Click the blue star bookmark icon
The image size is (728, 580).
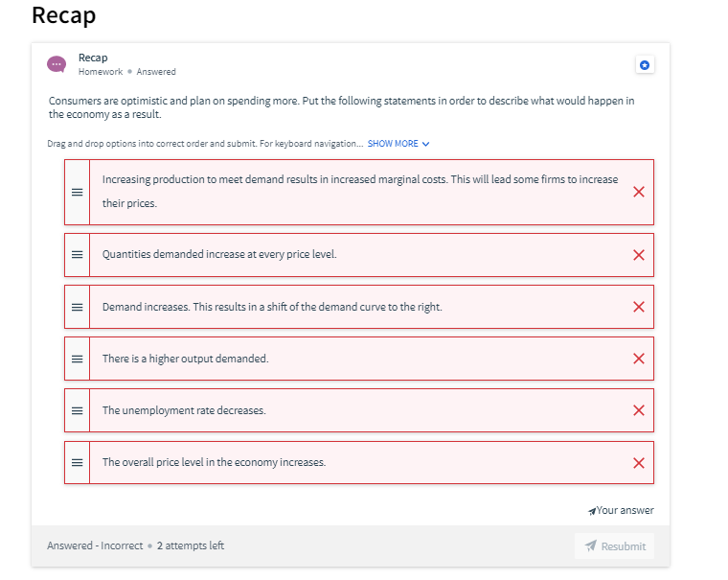point(645,65)
